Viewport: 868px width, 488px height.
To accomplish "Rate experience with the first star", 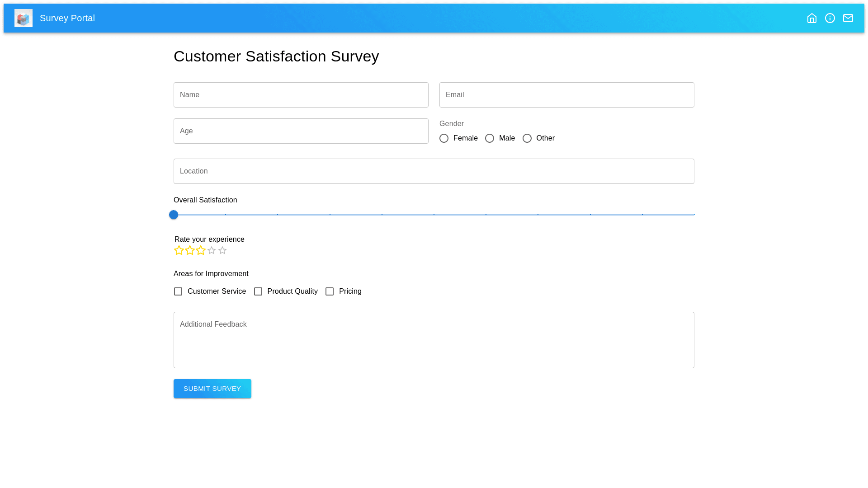I will (179, 250).
